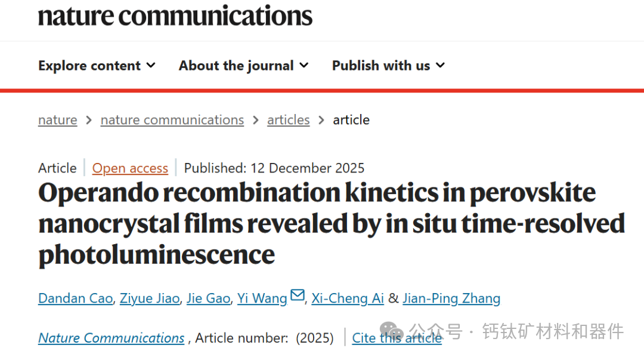Click the nature communications logo
The height and width of the screenshot is (357, 644).
pos(175,15)
